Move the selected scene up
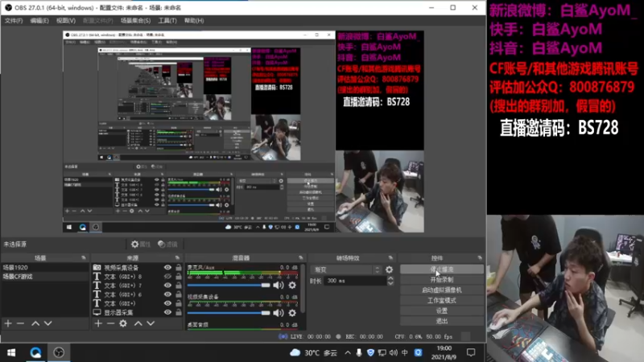Viewport: 644px width, 362px height. click(35, 323)
